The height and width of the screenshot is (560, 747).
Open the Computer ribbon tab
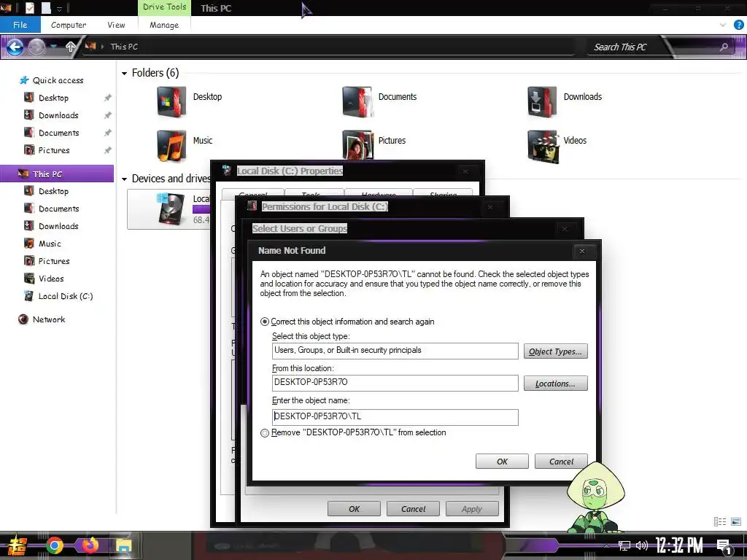(x=69, y=25)
